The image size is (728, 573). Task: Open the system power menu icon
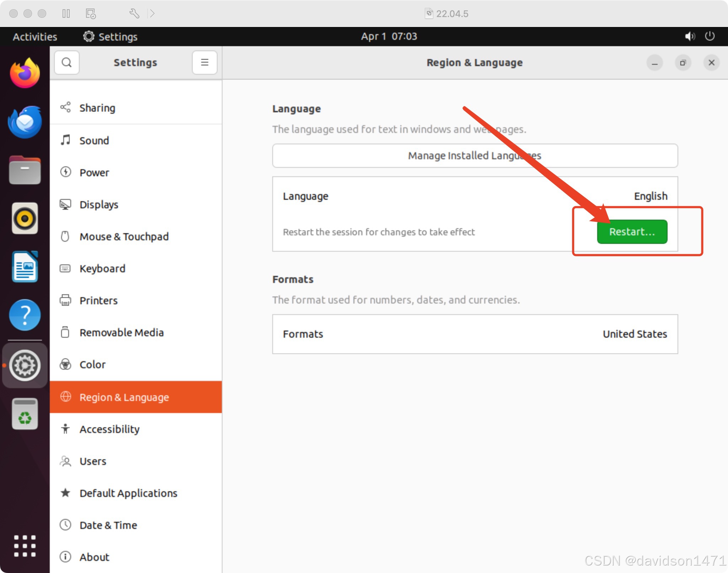[710, 36]
